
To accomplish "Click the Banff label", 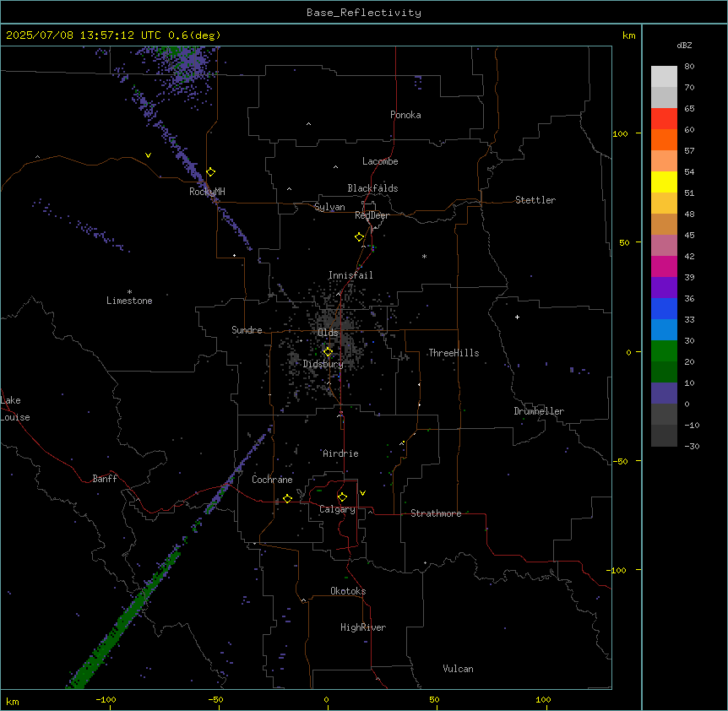I will 105,479.
